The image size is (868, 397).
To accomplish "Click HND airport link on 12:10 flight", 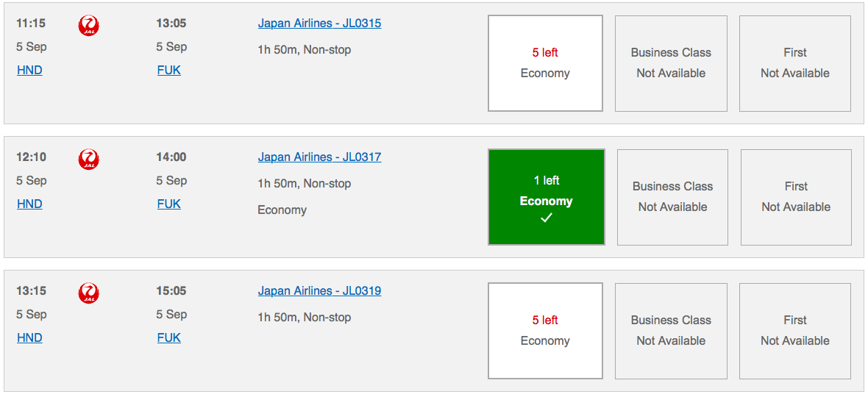I will [29, 204].
